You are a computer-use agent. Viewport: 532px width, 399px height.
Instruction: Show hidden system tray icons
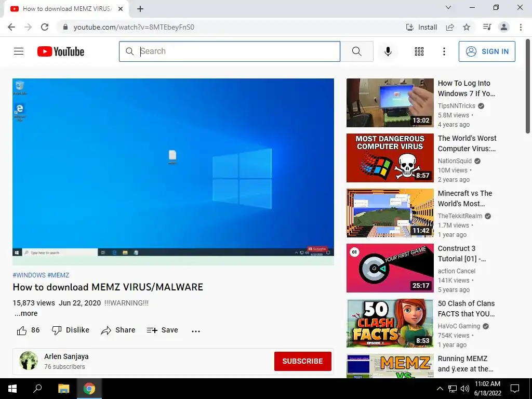pyautogui.click(x=440, y=389)
